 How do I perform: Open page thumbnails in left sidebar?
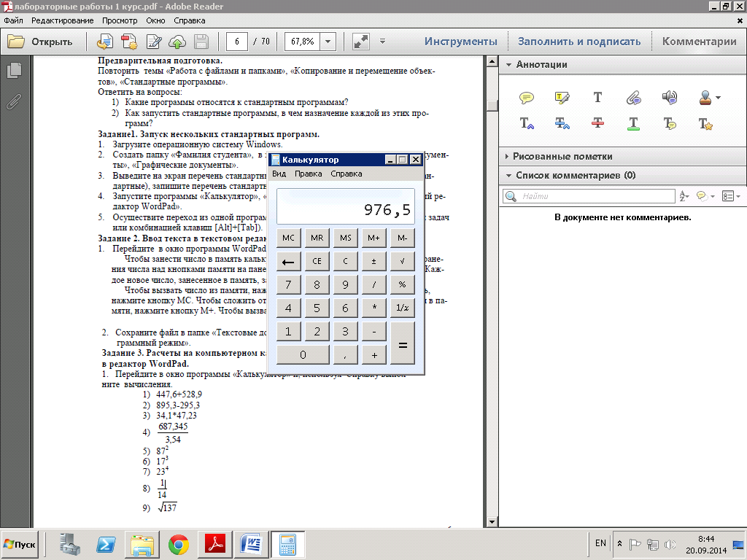15,71
